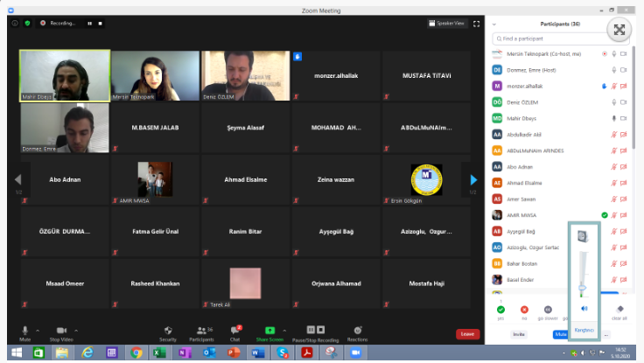Toggle Mahir Obeys microphone in list

[614, 119]
